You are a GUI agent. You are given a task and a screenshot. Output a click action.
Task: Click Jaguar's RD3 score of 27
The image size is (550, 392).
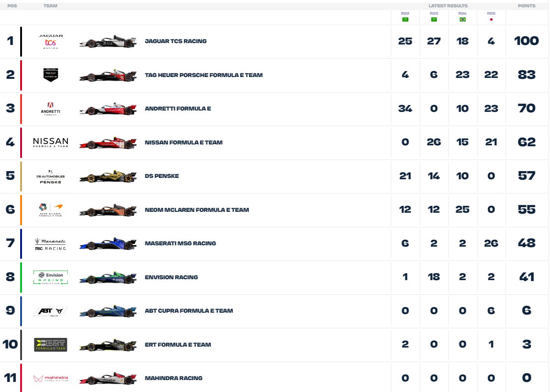pos(434,41)
